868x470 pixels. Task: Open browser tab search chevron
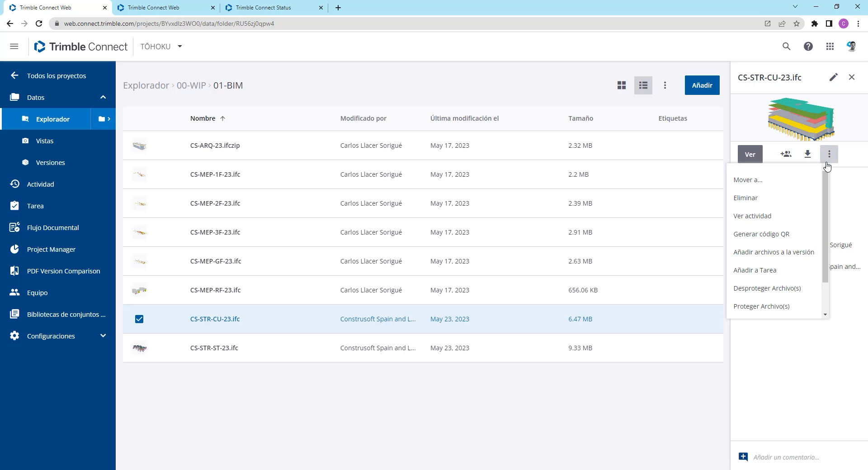coord(795,7)
